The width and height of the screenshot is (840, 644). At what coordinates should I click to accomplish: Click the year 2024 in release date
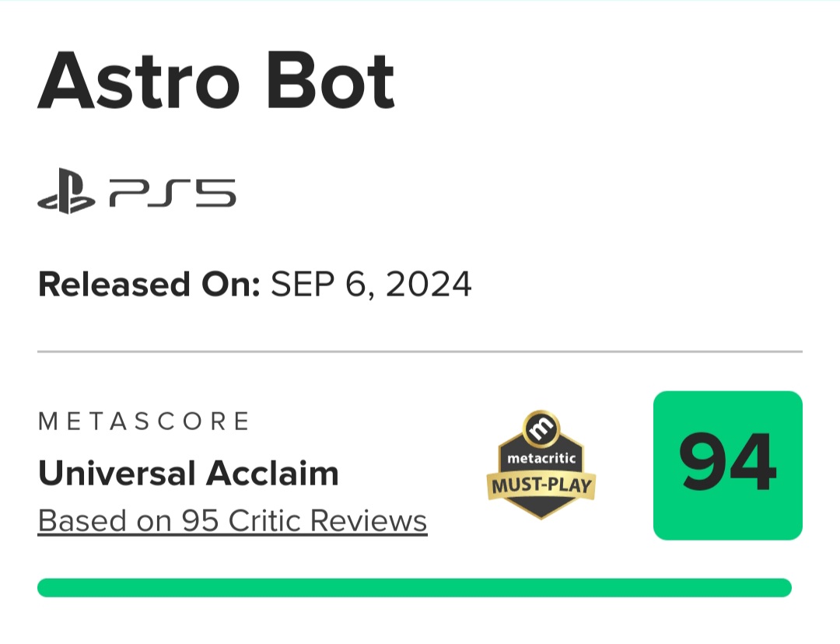[429, 285]
